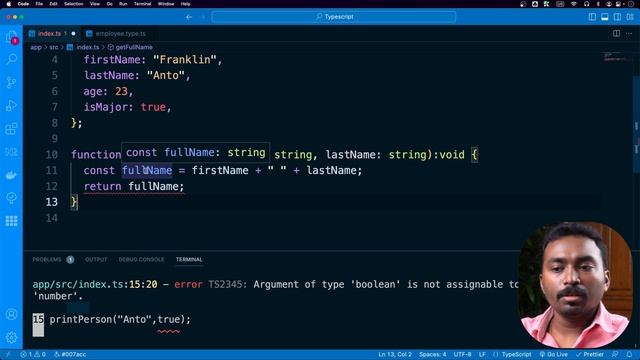
Task: Click the Prettier status bar item
Action: point(589,354)
